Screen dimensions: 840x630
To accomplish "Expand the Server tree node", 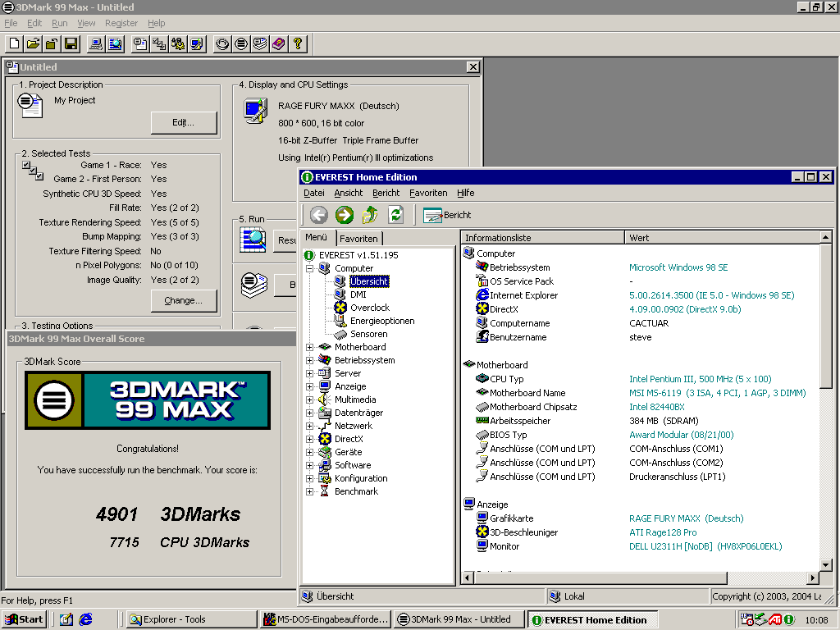I will 309,373.
